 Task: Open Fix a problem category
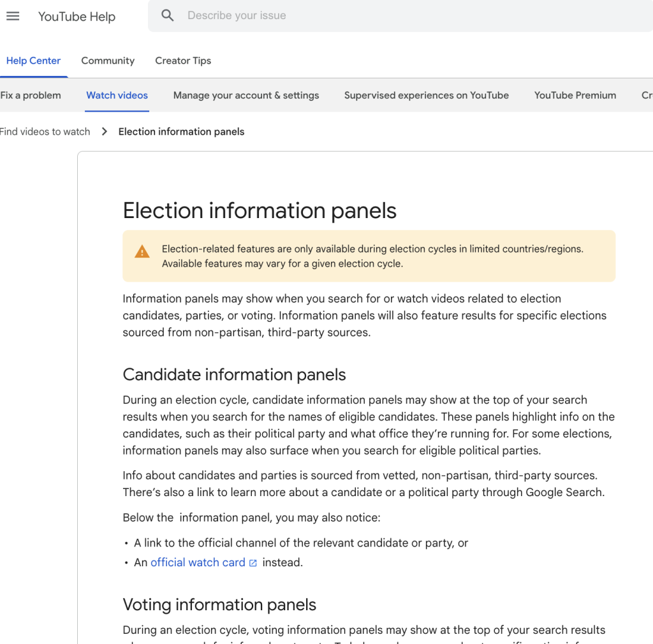point(31,96)
